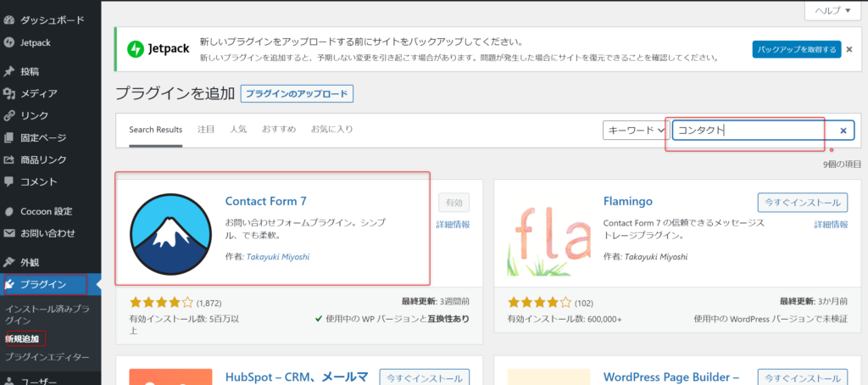This screenshot has height=385, width=868.
Task: Click the コメント speech bubble icon
Action: (x=8, y=181)
